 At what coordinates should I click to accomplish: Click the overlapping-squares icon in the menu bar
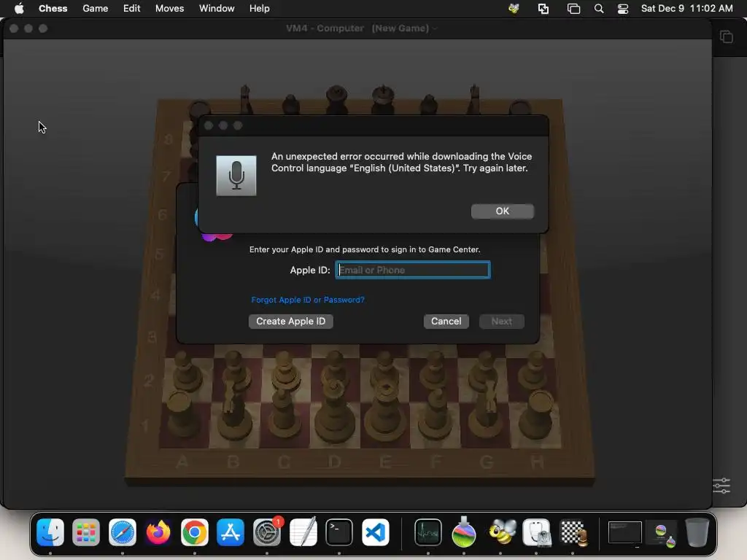(543, 9)
